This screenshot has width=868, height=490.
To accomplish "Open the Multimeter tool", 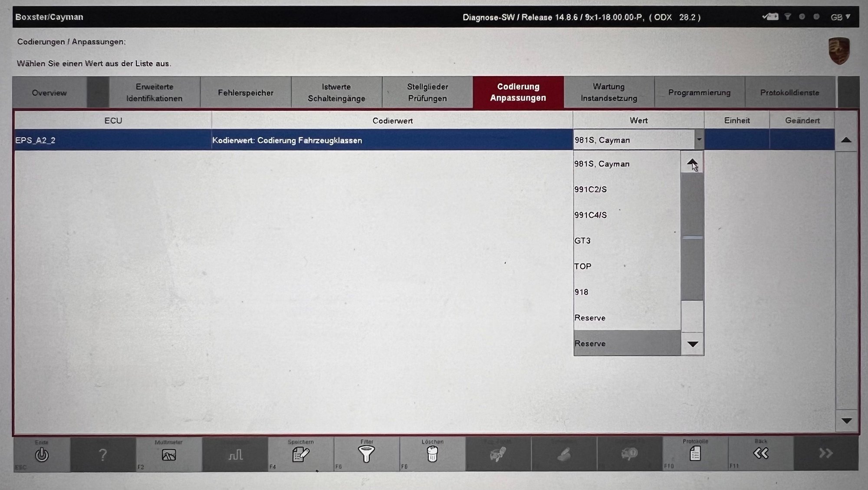I will (x=168, y=454).
